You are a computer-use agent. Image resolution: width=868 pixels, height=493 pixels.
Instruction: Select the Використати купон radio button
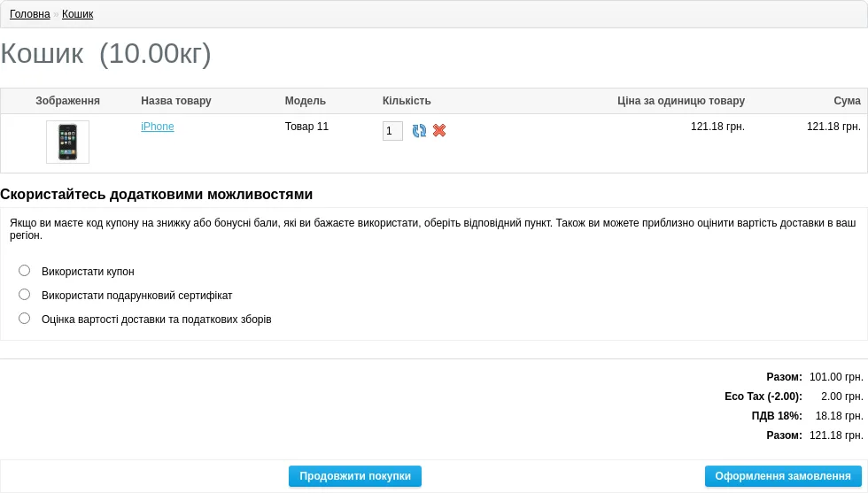point(25,271)
